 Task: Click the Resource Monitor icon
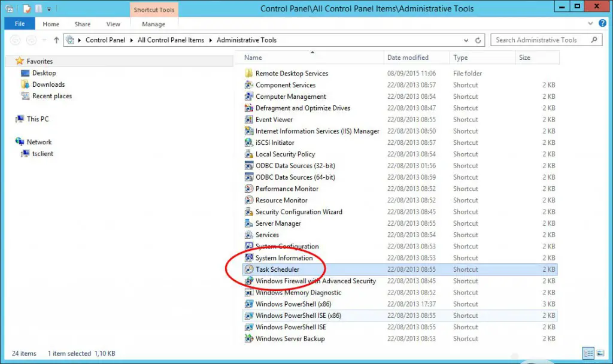click(248, 200)
